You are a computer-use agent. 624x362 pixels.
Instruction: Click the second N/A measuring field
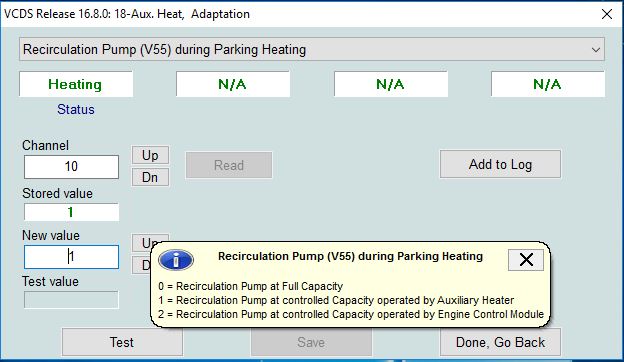391,84
